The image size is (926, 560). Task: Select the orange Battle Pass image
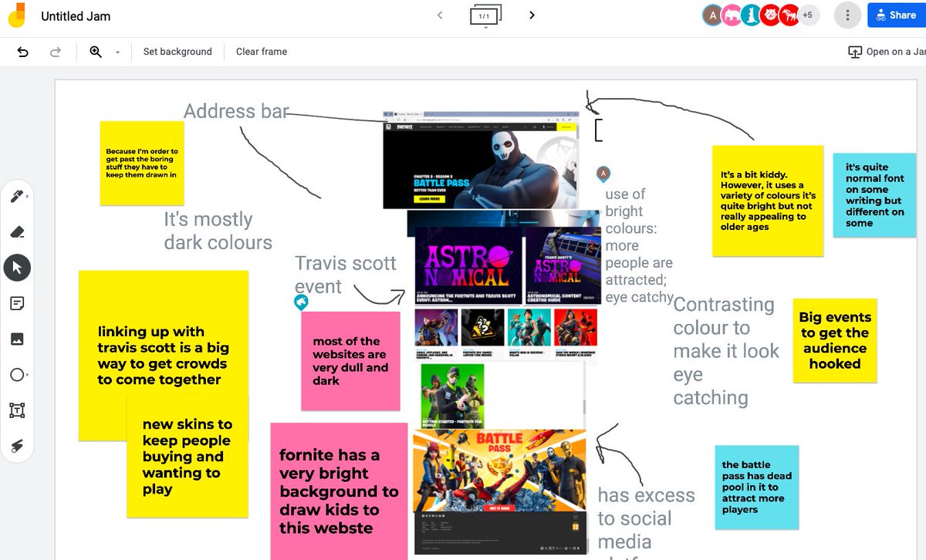pos(499,471)
